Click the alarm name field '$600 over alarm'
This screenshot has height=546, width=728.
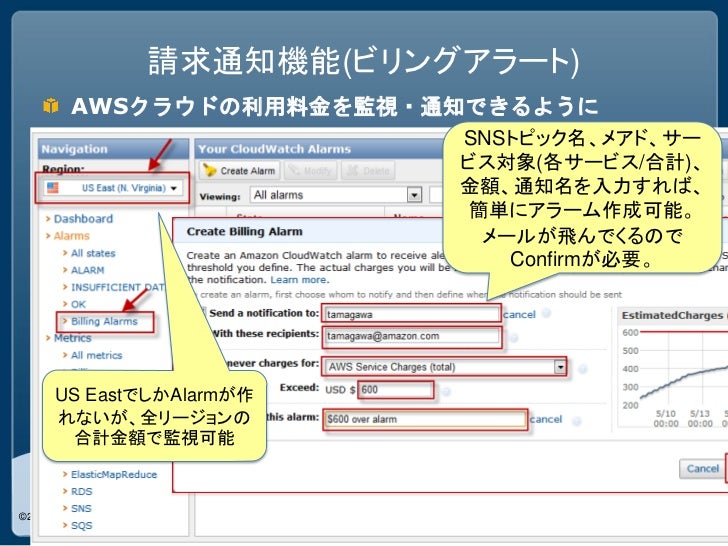coord(425,419)
